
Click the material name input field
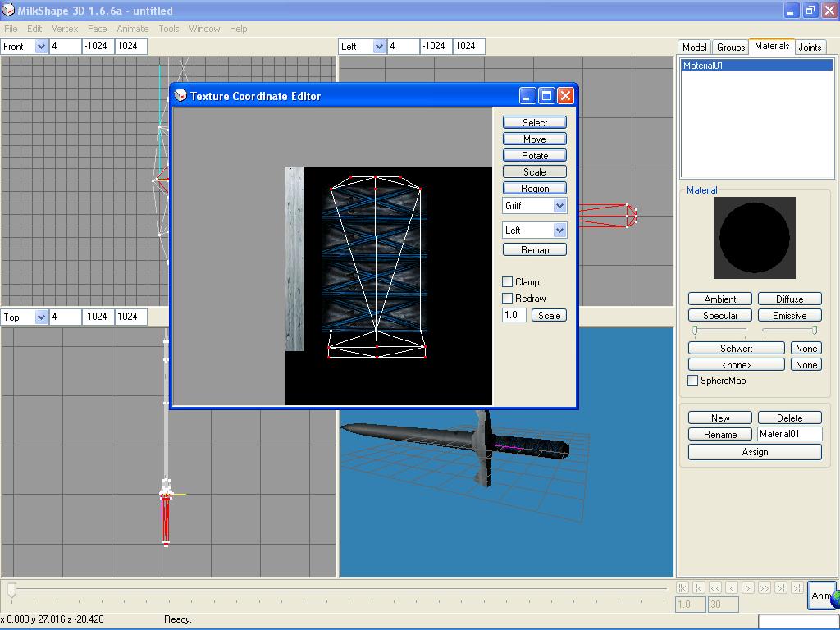788,434
